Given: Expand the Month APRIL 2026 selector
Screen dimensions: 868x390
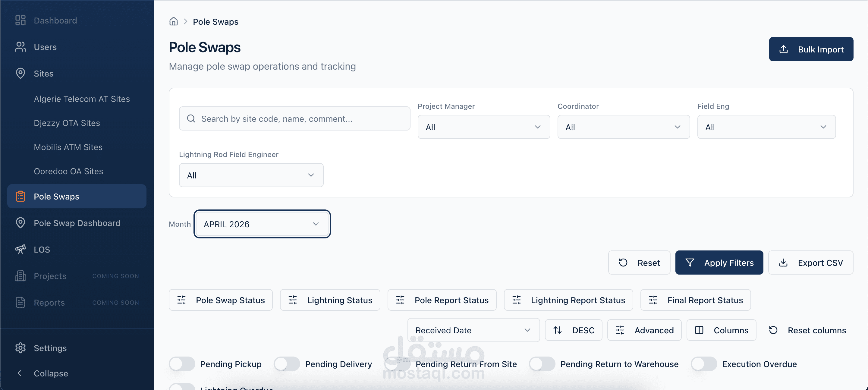Looking at the screenshot, I should click(262, 224).
